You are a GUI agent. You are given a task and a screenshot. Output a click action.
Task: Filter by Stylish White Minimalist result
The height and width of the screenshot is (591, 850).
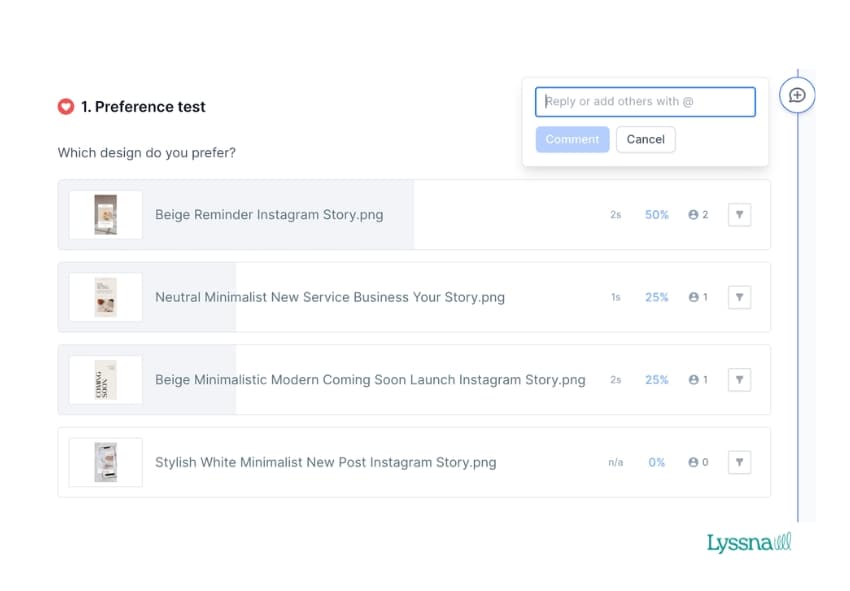(x=739, y=462)
